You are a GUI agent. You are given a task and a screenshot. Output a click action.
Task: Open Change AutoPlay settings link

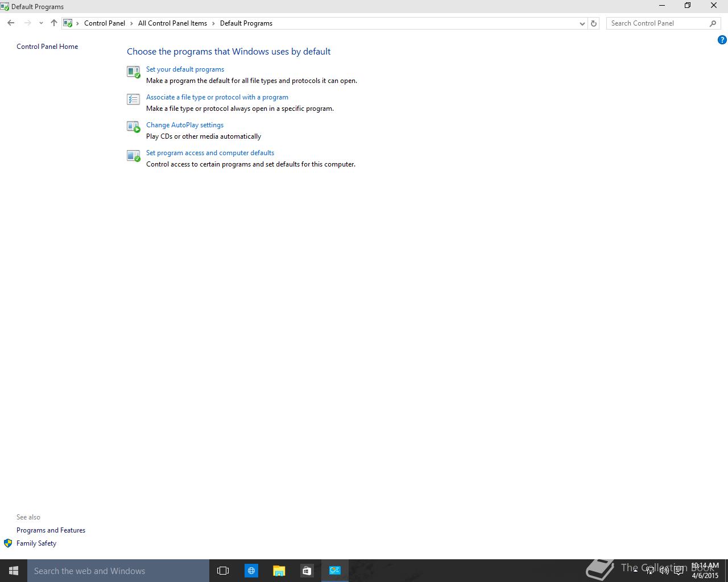click(185, 125)
